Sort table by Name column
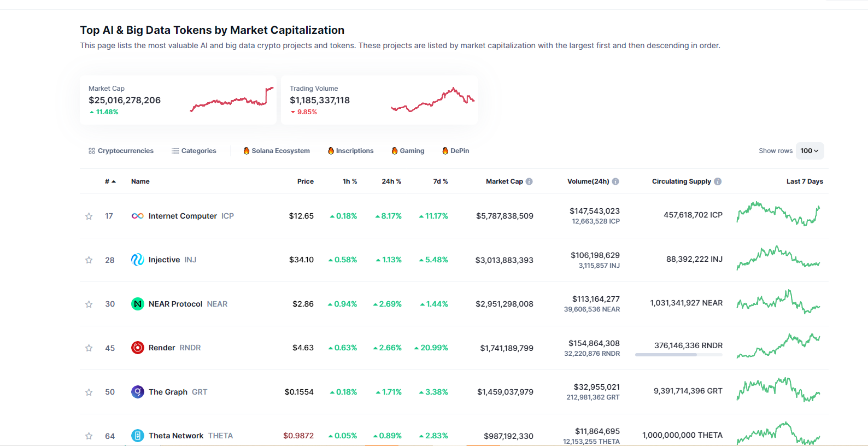The image size is (868, 446). pyautogui.click(x=140, y=181)
